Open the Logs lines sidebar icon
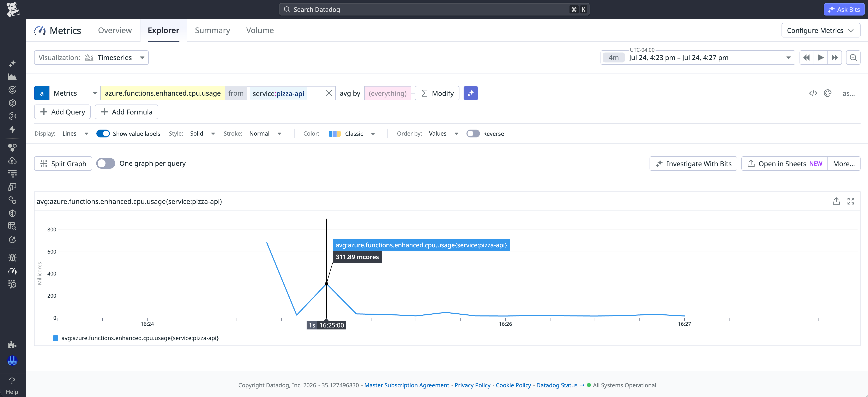This screenshot has width=868, height=397. pyautogui.click(x=12, y=174)
